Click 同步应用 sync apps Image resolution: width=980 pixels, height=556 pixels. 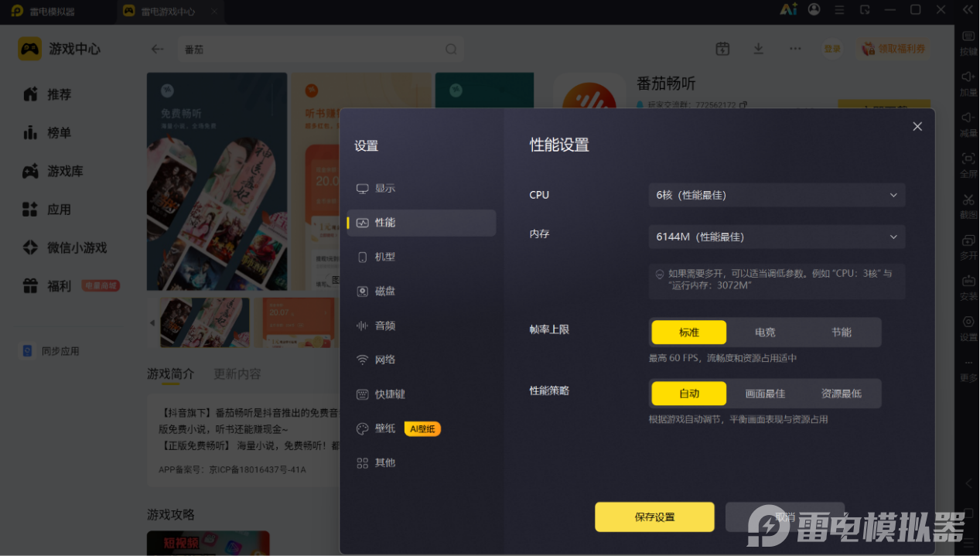pyautogui.click(x=50, y=351)
